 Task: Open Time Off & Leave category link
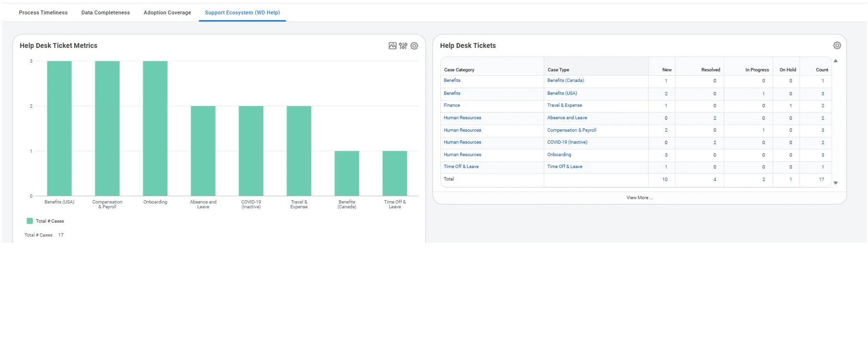pyautogui.click(x=461, y=167)
